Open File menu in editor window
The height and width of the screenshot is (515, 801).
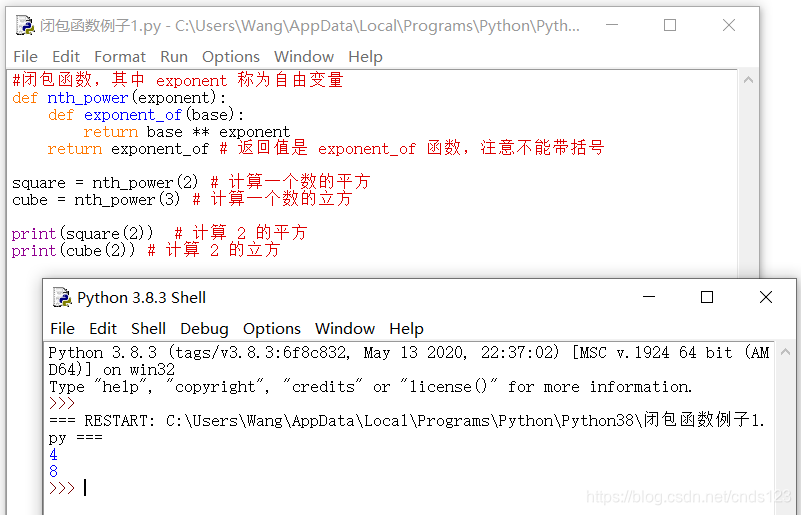coord(26,57)
